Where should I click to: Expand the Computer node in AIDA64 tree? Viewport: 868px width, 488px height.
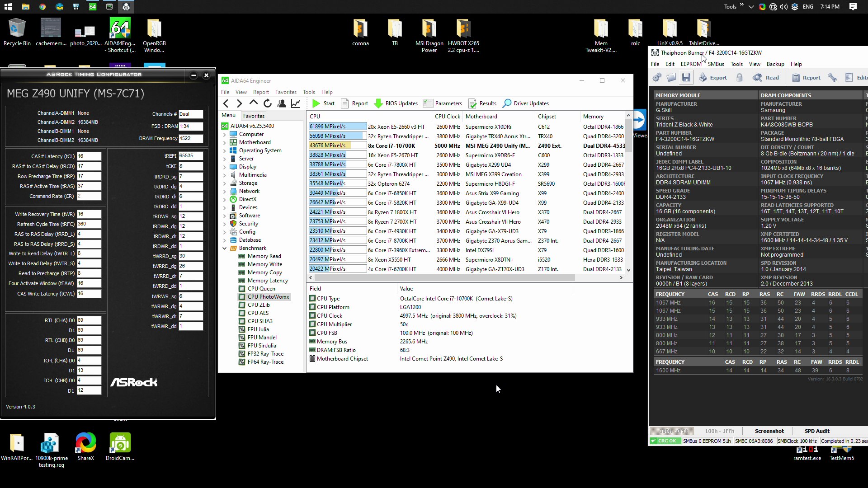[224, 135]
